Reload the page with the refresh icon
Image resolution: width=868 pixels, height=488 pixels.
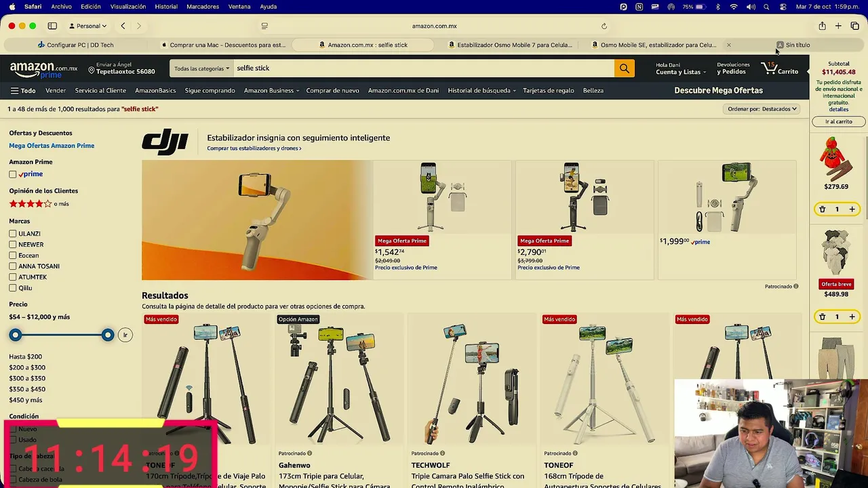tap(604, 26)
